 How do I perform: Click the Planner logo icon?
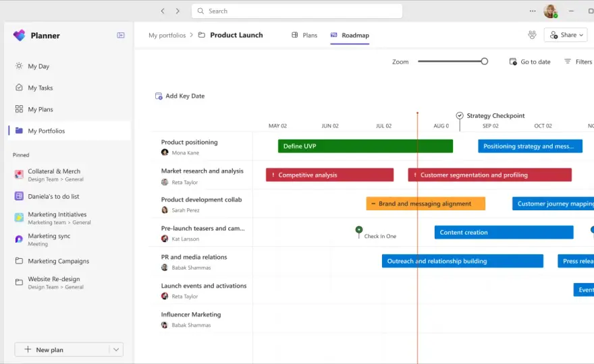[x=19, y=36]
